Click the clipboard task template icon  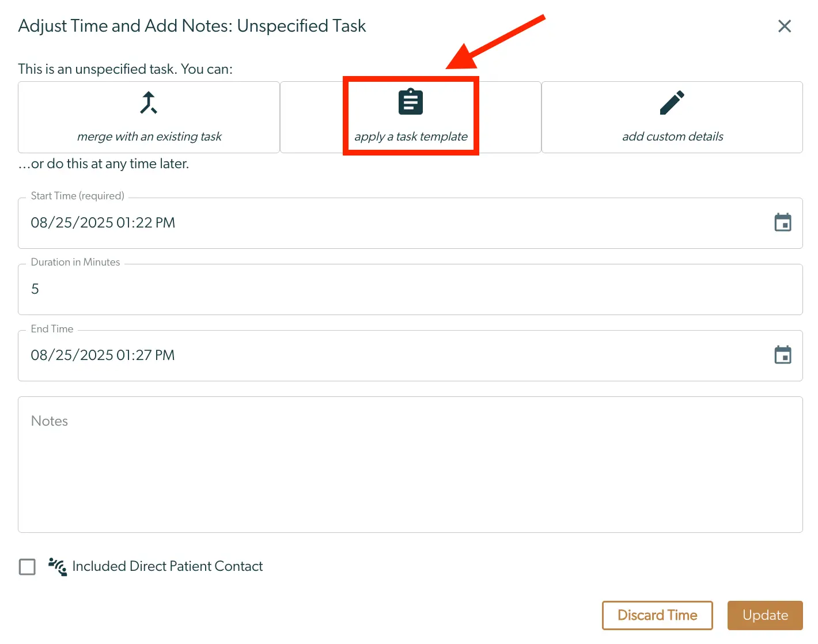tap(410, 101)
